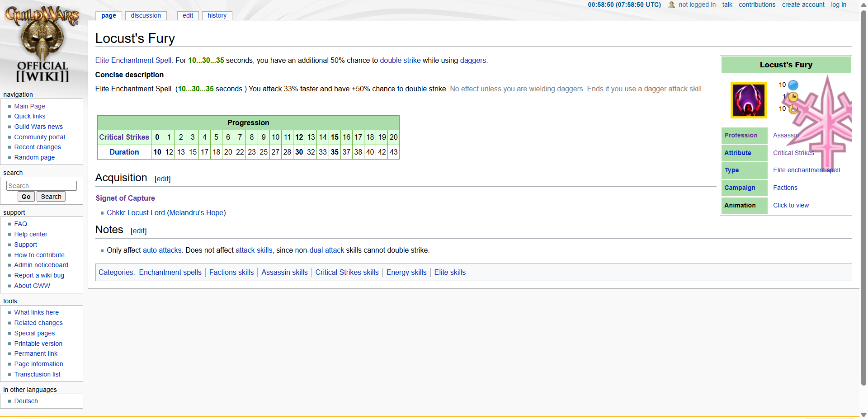Viewport: 868px width, 419px height.
Task: Click Profession label in infobox
Action: 741,135
